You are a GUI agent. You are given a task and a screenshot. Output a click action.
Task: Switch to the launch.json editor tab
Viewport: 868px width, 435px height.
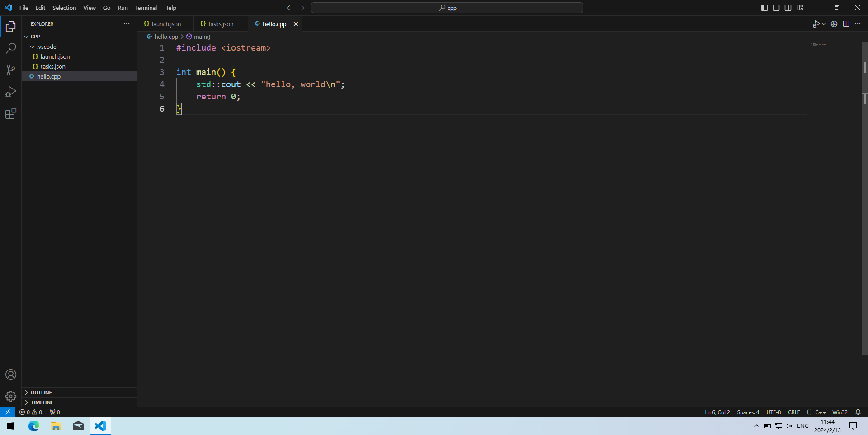(x=165, y=24)
